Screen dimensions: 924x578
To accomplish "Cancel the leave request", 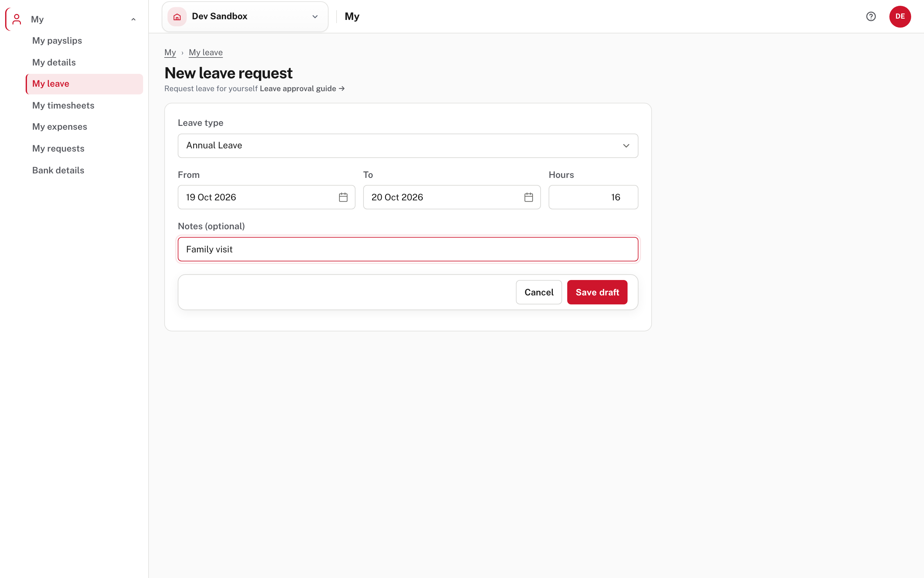I will click(539, 292).
